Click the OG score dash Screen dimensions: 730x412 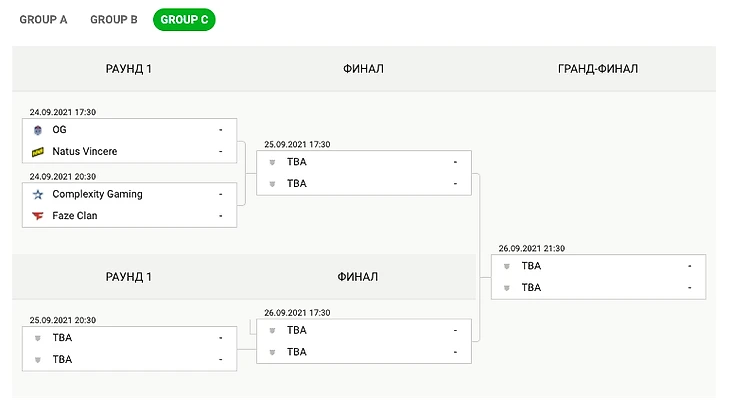(x=220, y=130)
